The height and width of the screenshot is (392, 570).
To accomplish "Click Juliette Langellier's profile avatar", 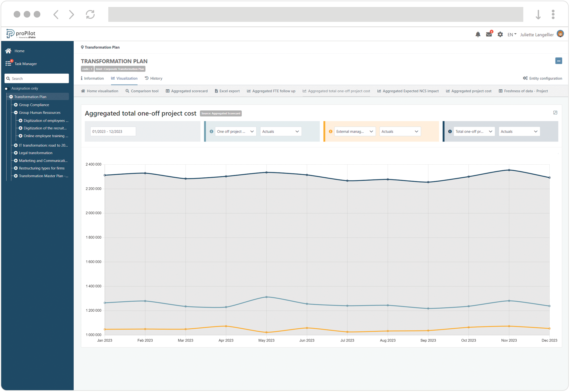I will [x=560, y=34].
